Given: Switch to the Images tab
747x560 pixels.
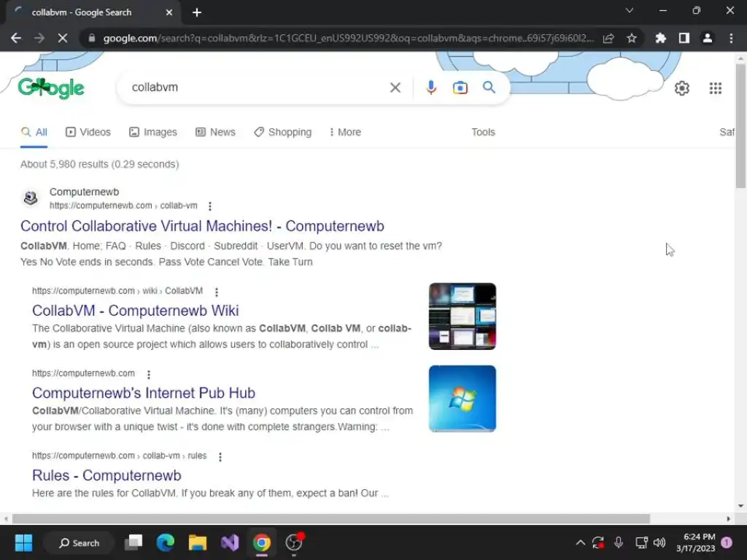Looking at the screenshot, I should pos(153,133).
